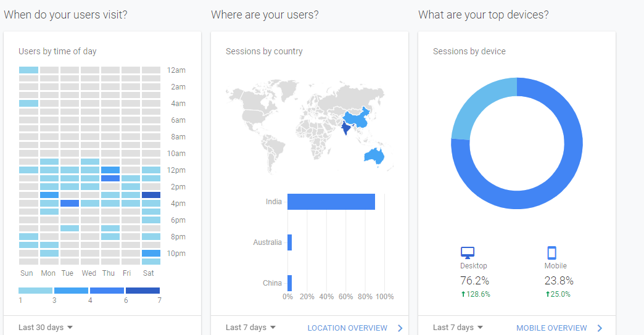Click the green arrow beside 128.6%

(463, 294)
